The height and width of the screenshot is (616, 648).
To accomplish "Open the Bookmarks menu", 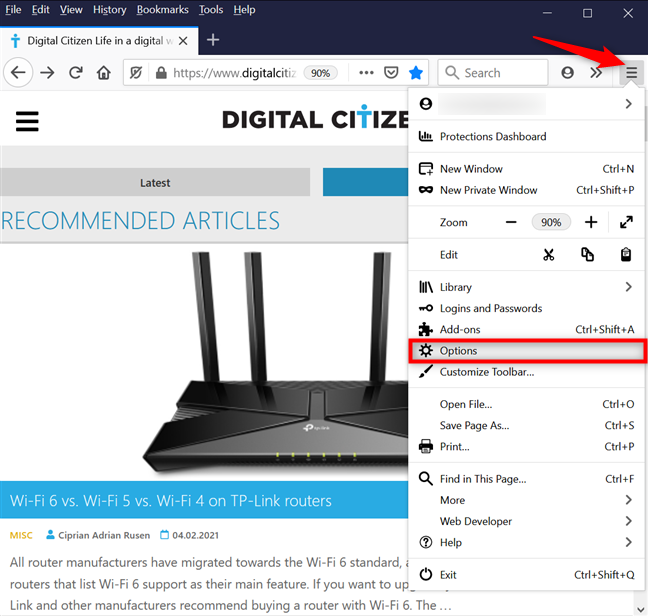I will (x=162, y=10).
